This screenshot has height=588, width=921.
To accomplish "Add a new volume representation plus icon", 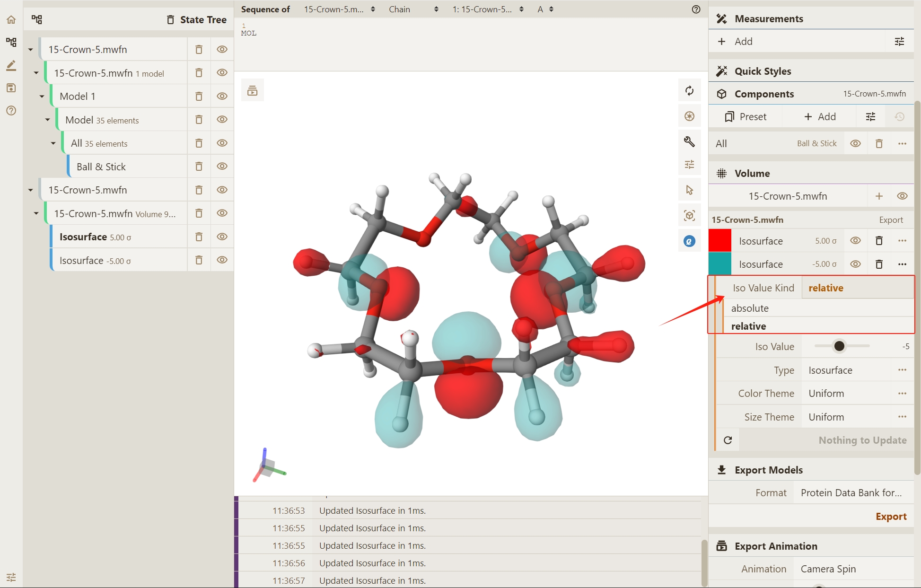I will pos(879,196).
